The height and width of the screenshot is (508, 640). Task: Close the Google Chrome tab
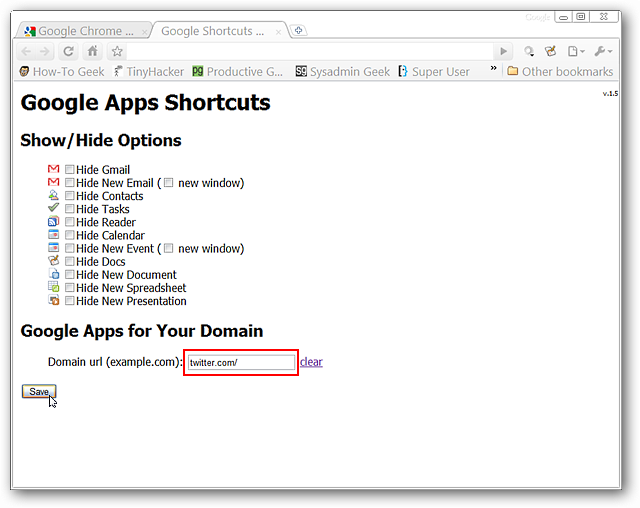[x=144, y=32]
